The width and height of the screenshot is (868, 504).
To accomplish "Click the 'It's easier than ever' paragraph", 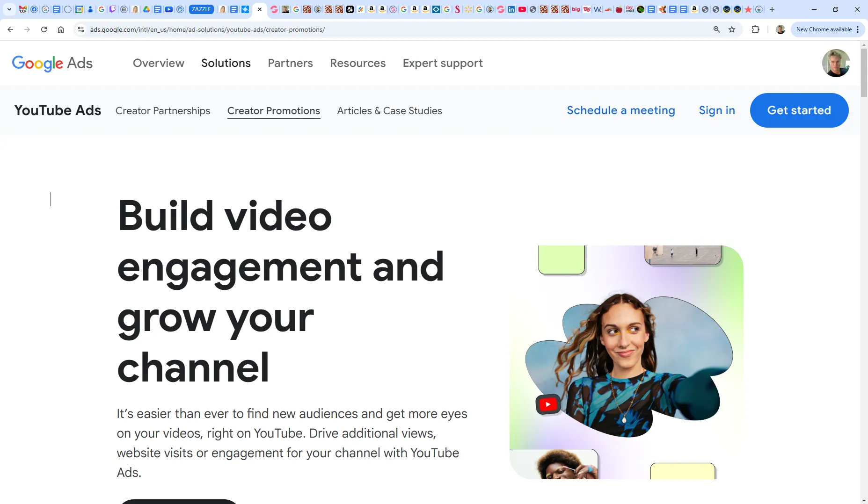I will (292, 443).
